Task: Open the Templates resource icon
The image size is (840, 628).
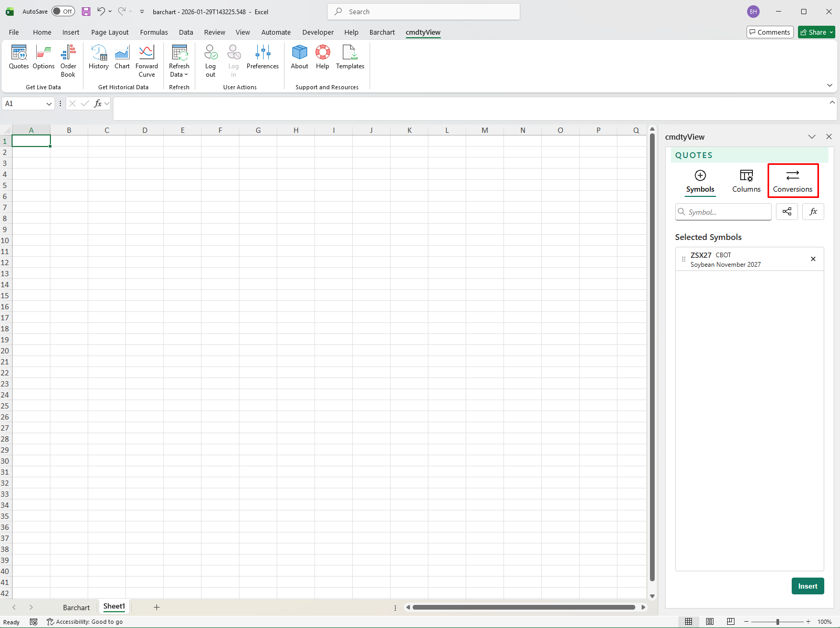Action: (x=350, y=57)
